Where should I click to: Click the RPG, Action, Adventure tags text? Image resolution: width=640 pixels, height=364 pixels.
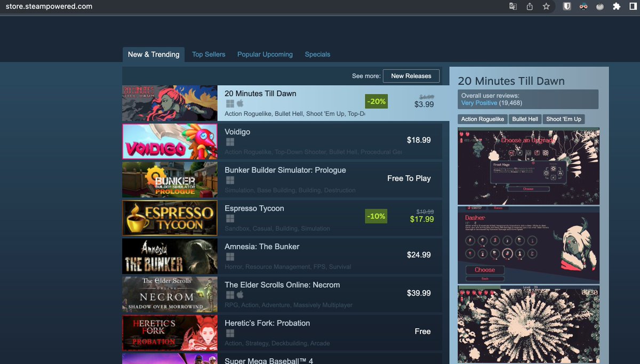tap(289, 305)
